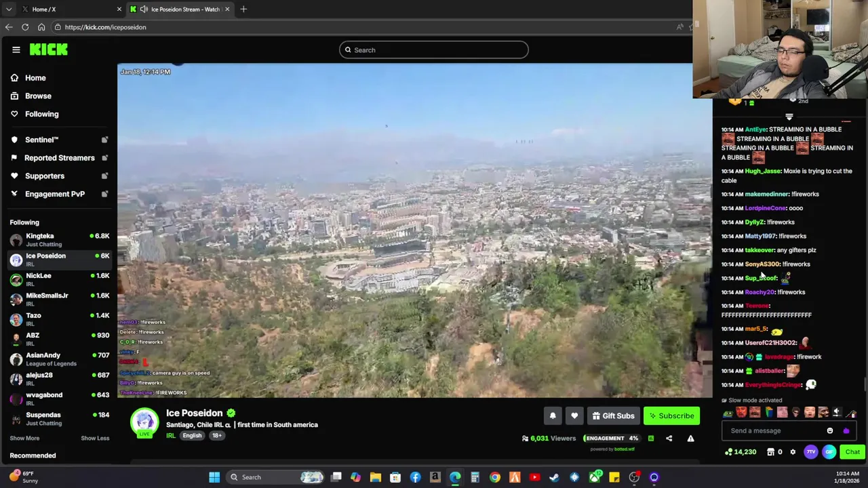This screenshot has width=868, height=488.
Task: Open Following page in sidebar
Action: pyautogui.click(x=41, y=114)
